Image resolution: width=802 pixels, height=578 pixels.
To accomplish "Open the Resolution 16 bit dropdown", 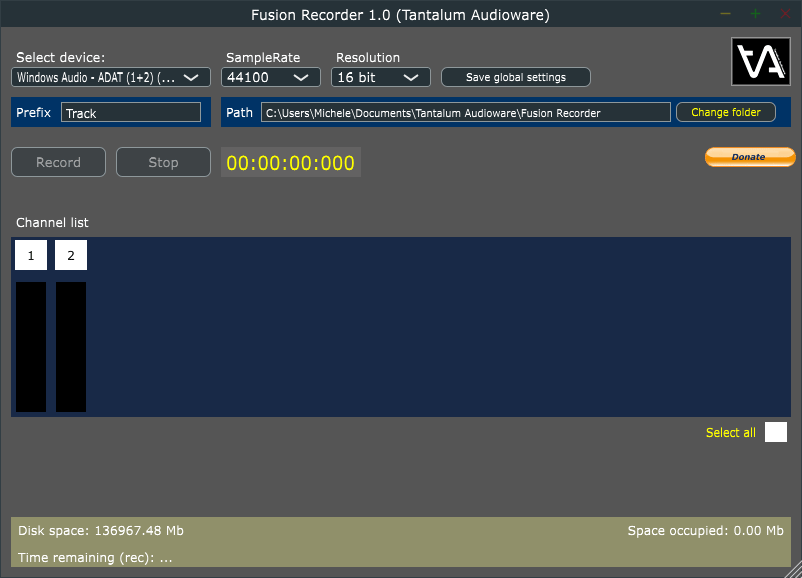I will (381, 77).
